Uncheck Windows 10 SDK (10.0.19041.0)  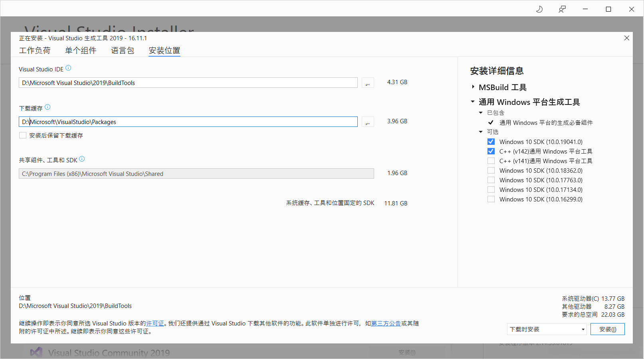[x=491, y=142]
